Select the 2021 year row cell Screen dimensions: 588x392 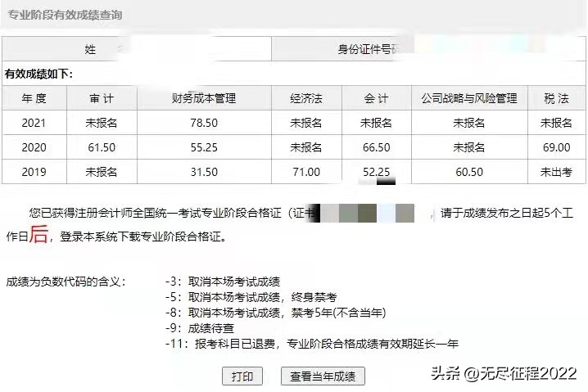pos(34,123)
